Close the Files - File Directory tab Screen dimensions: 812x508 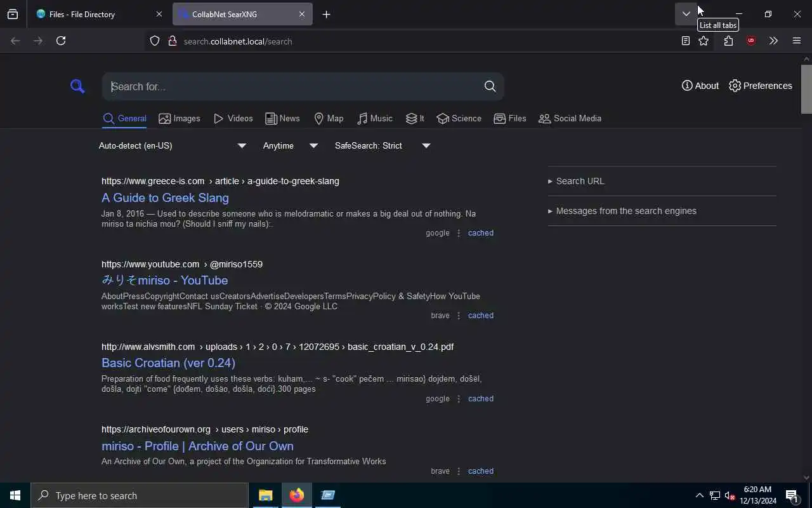(159, 14)
